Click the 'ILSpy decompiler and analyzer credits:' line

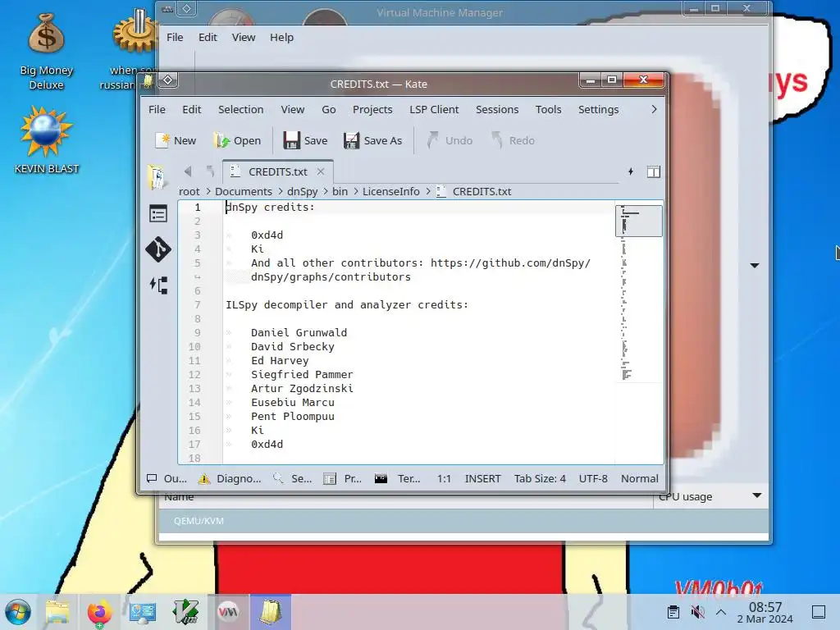tap(347, 305)
